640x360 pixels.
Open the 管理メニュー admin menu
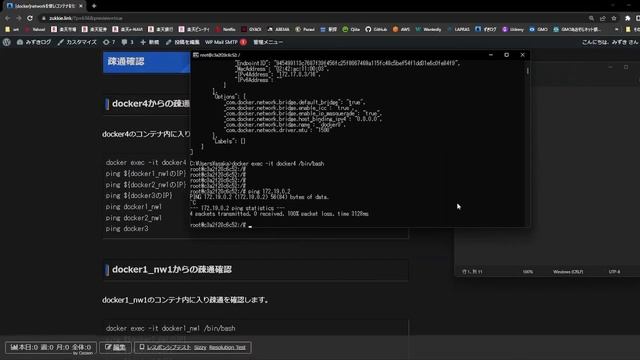click(268, 42)
